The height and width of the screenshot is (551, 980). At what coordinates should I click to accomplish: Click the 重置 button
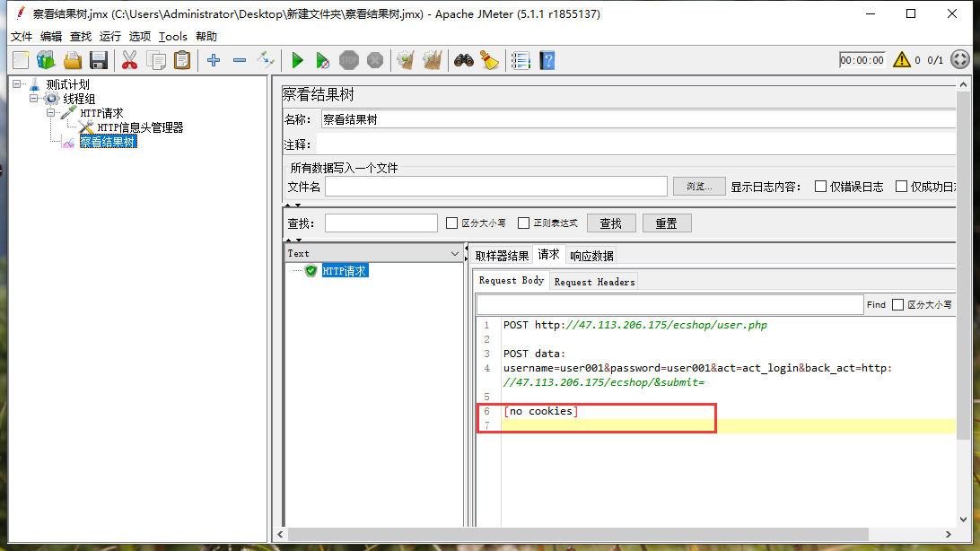tap(666, 223)
